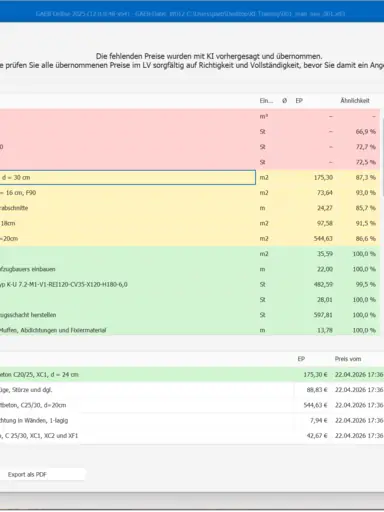
Task: Click the similarity value 93,0 %
Action: (x=366, y=193)
